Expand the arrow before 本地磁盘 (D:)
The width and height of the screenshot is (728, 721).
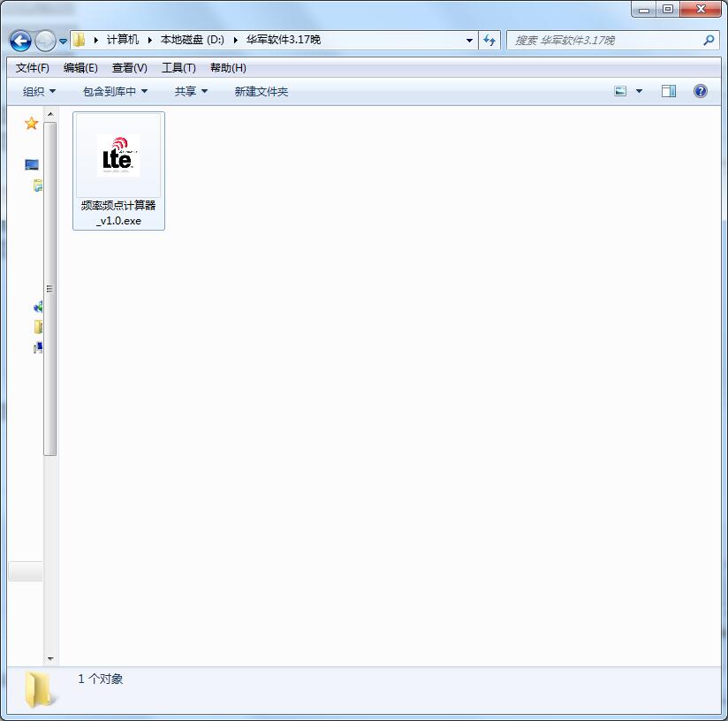pyautogui.click(x=149, y=41)
